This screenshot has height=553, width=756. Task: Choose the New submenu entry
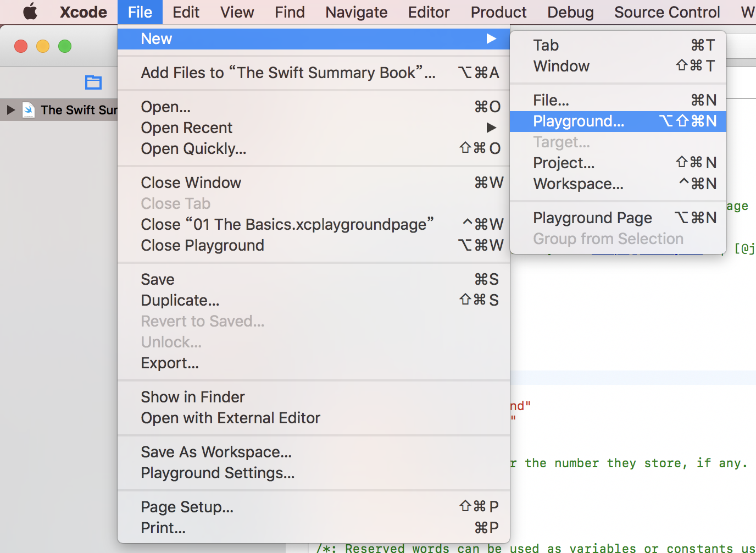[314, 38]
